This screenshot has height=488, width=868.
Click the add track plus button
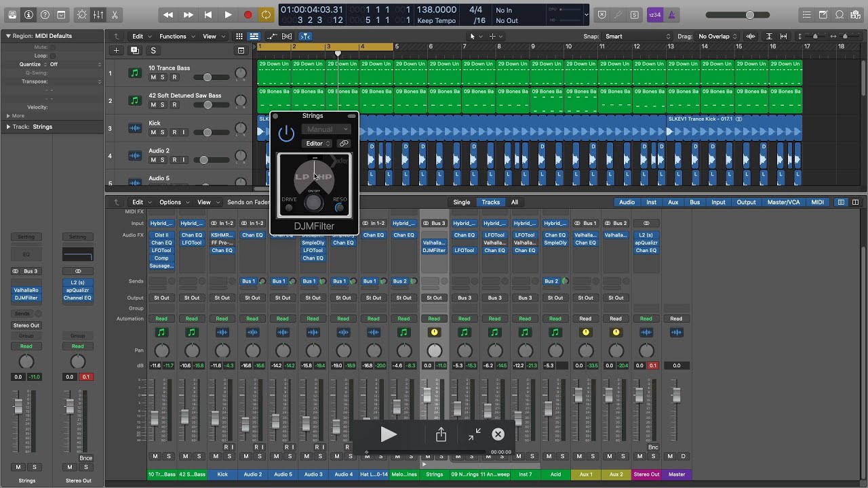(116, 50)
